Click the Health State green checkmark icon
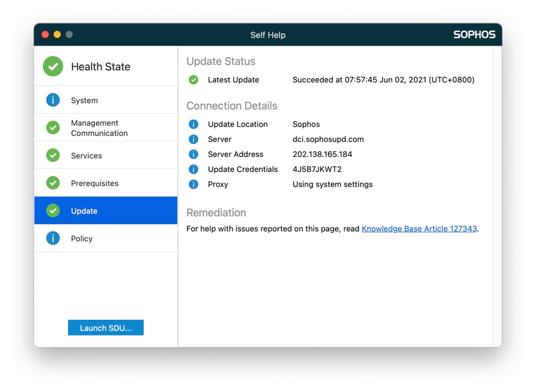The height and width of the screenshot is (392, 536). [52, 66]
